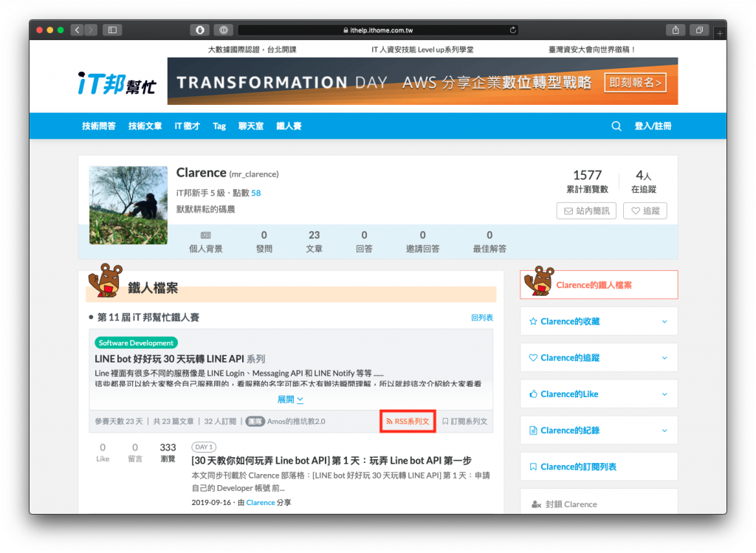Image resolution: width=756 pixels, height=553 pixels.
Task: Open the 0 邀請回答 profile tab
Action: coord(423,241)
